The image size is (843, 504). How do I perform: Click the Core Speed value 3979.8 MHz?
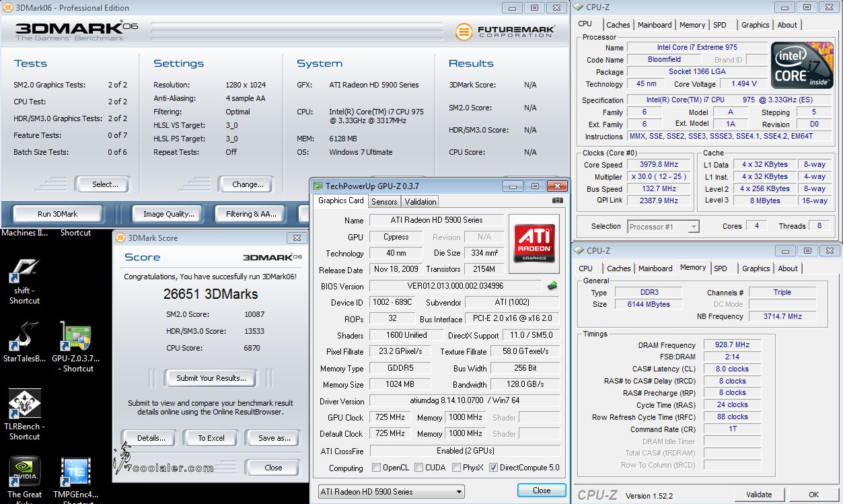coord(659,165)
